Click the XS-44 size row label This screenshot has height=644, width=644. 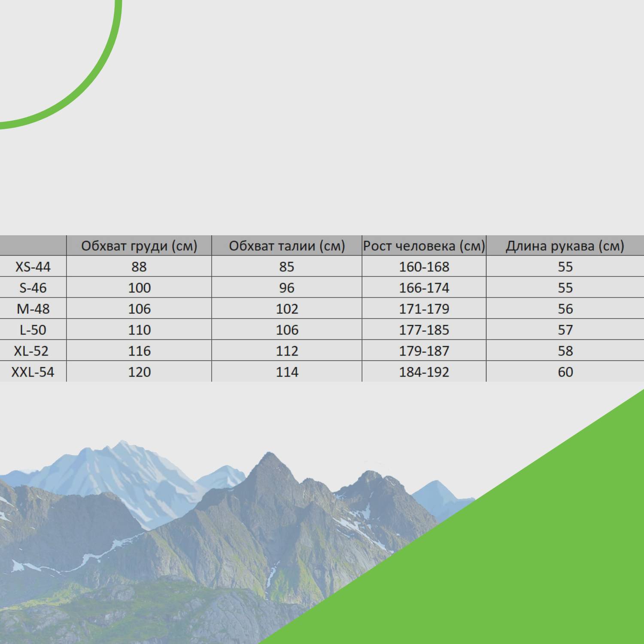click(33, 267)
